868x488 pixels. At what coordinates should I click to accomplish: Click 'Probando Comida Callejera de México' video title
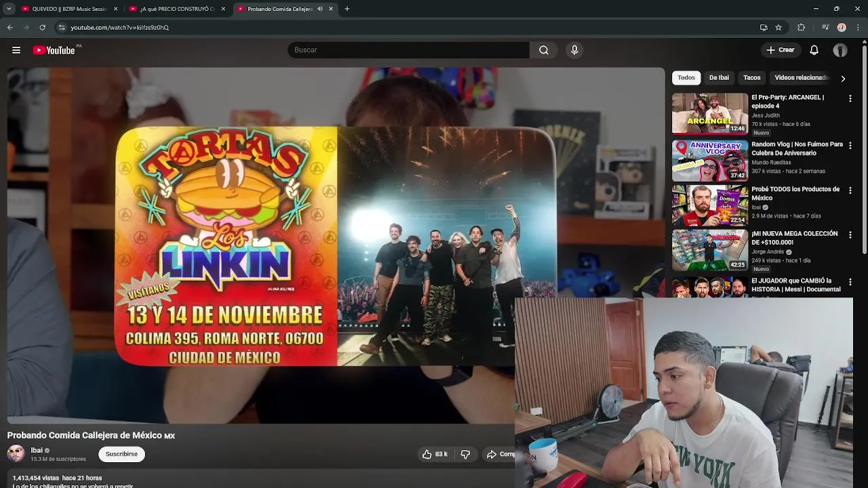pyautogui.click(x=91, y=436)
